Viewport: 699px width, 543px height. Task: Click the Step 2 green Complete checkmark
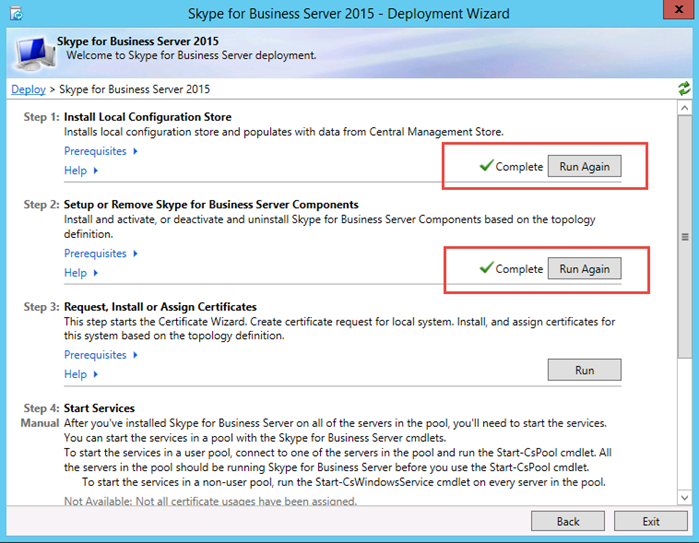486,267
